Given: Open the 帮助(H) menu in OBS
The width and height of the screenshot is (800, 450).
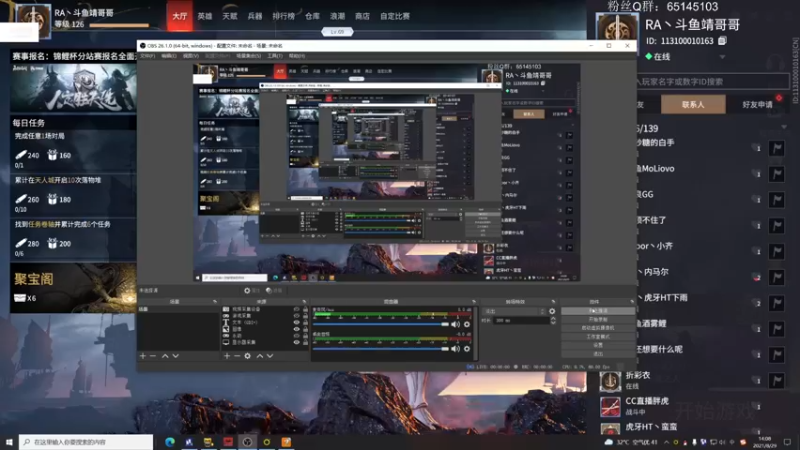Looking at the screenshot, I should (x=296, y=56).
